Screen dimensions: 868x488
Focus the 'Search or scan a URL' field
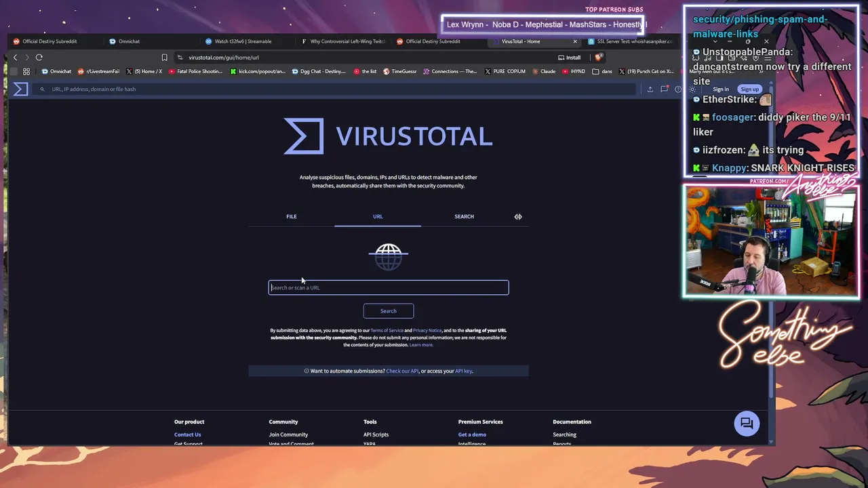[389, 287]
